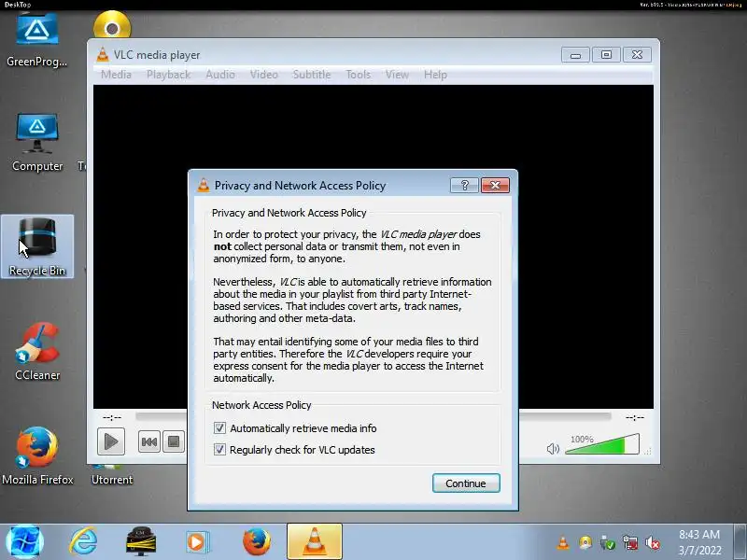
Task: Click the VLC cone icon in title bar
Action: click(103, 55)
